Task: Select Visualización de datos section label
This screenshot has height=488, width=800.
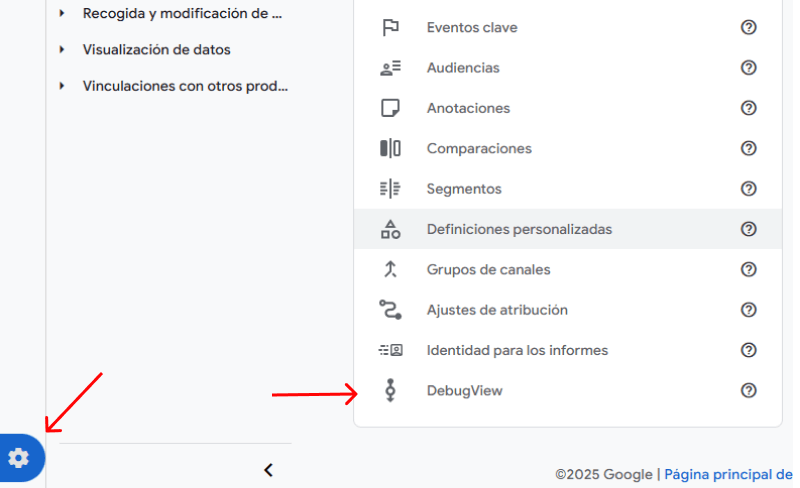Action: (x=157, y=50)
